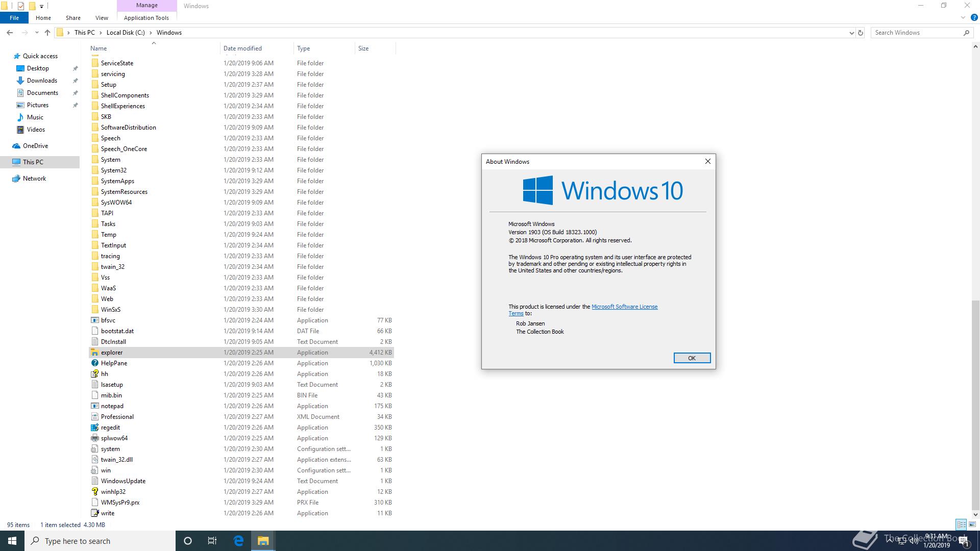980x551 pixels.
Task: Expand the address bar history dropdown
Action: [x=851, y=33]
